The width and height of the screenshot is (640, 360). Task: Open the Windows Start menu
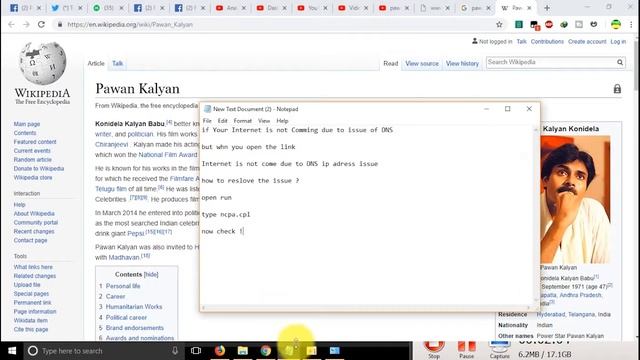pos(12,351)
